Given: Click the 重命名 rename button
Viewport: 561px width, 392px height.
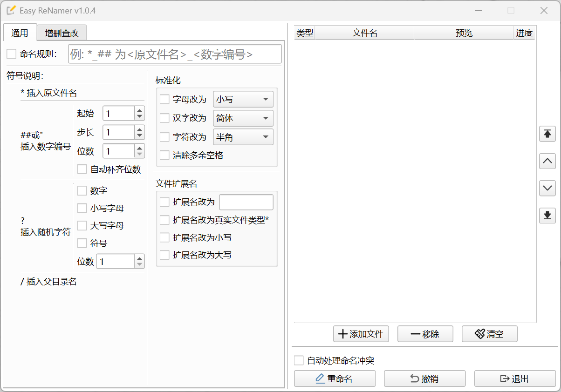Looking at the screenshot, I should click(x=335, y=379).
